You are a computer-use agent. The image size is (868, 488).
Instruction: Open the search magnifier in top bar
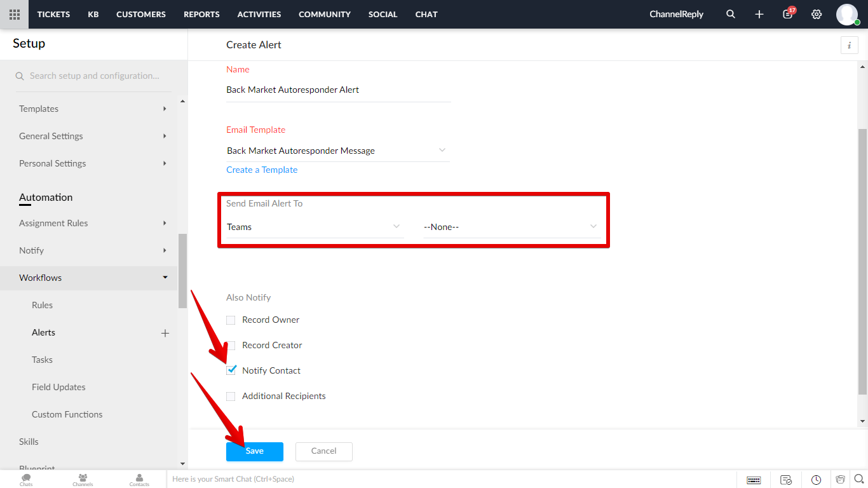point(731,14)
